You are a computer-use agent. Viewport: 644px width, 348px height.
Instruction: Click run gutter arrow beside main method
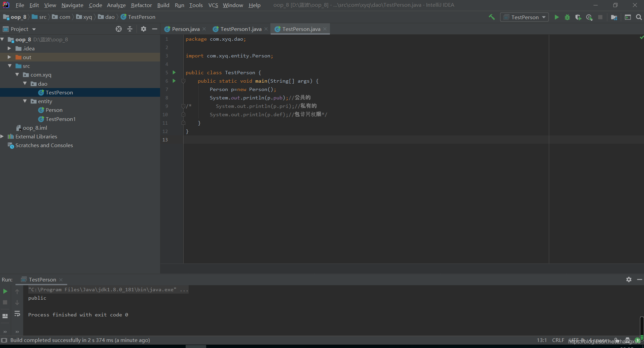[x=174, y=81]
